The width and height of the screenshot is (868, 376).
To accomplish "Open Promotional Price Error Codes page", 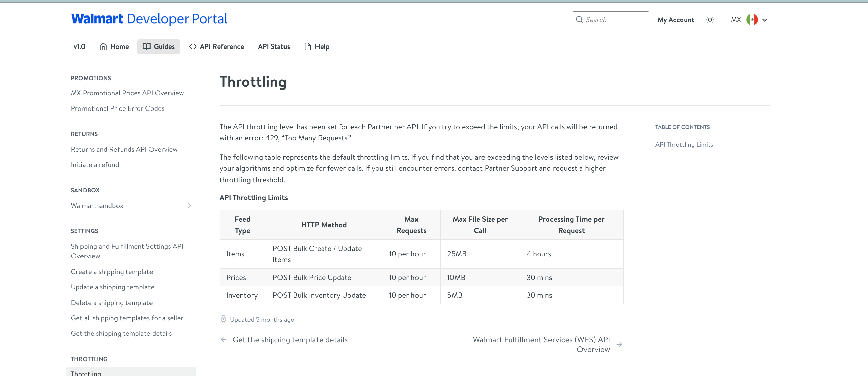I will pos(117,108).
